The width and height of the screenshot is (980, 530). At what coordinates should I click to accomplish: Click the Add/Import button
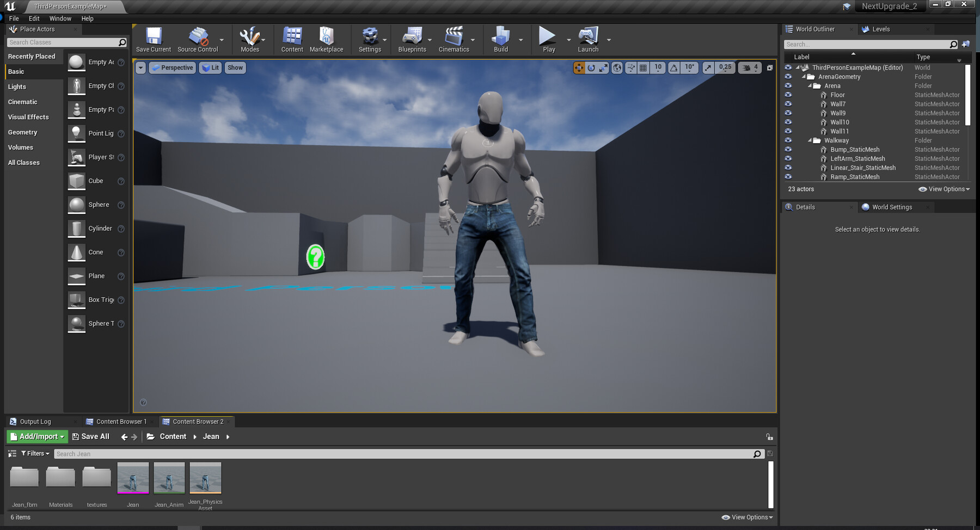coord(38,436)
